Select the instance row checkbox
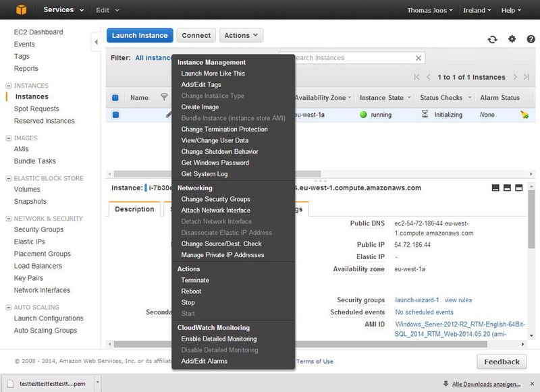Image resolution: width=540 pixels, height=392 pixels. pyautogui.click(x=114, y=116)
